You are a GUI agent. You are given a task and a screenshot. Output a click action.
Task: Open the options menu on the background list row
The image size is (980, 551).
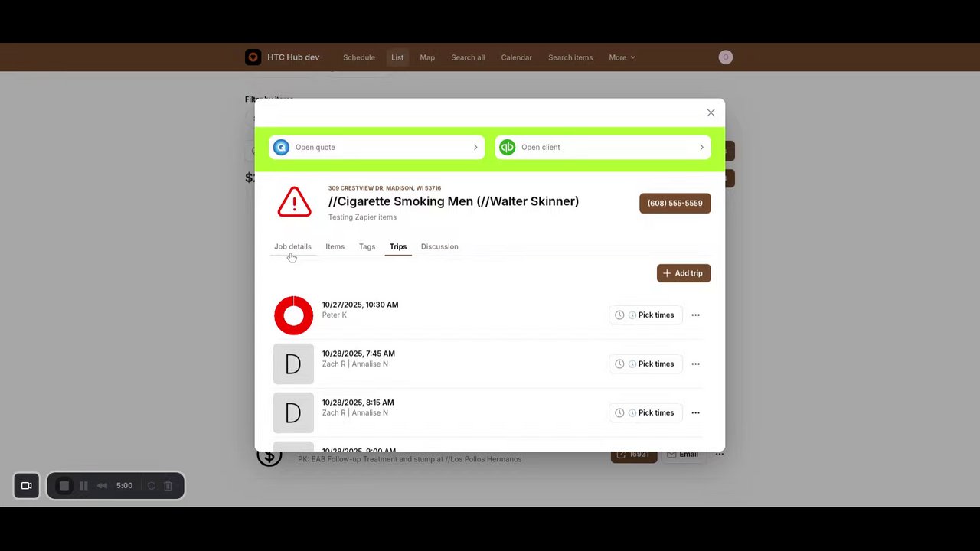[x=720, y=455]
